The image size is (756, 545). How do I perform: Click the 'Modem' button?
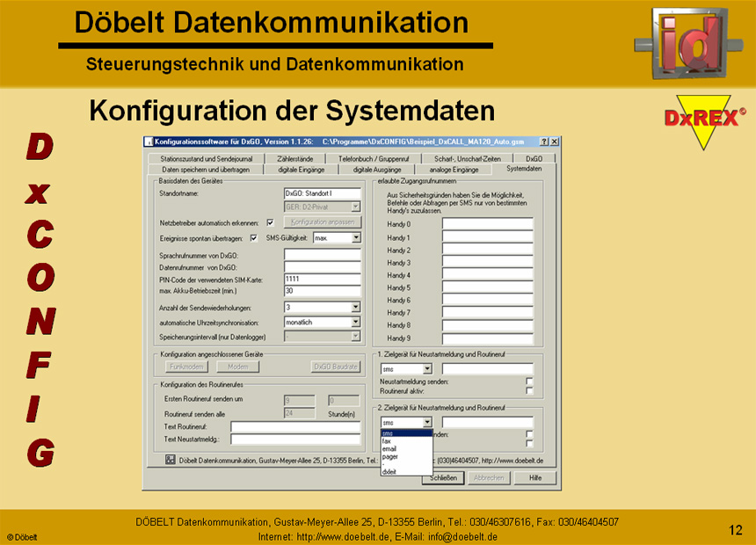click(237, 367)
